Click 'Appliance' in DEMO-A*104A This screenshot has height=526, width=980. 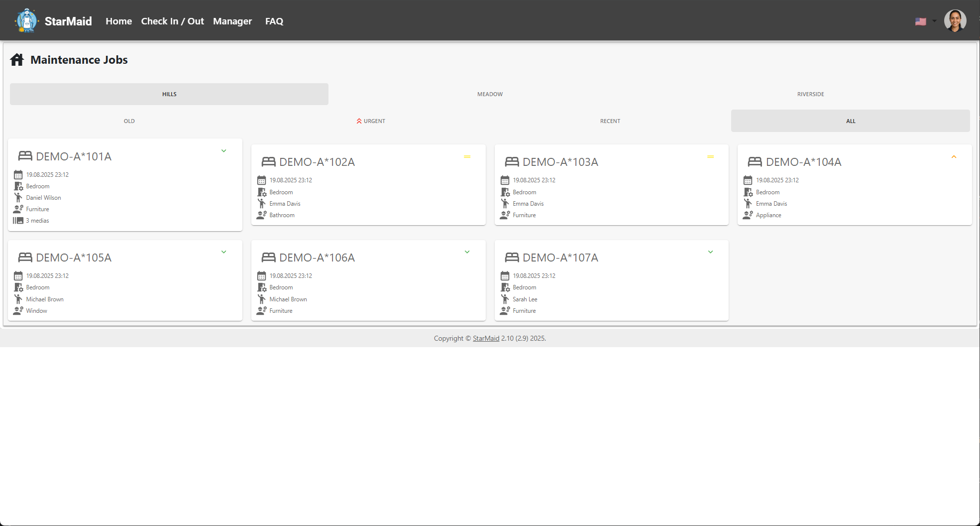(768, 215)
